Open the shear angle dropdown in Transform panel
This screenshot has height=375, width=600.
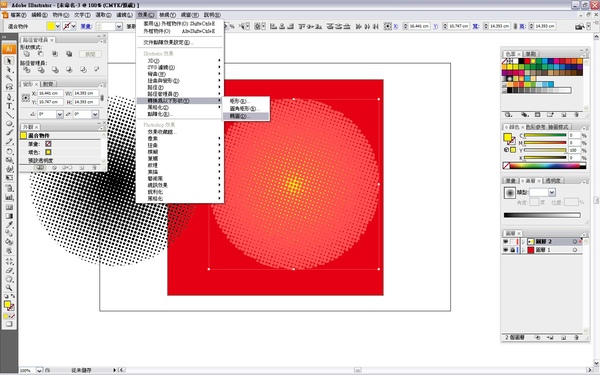click(95, 114)
